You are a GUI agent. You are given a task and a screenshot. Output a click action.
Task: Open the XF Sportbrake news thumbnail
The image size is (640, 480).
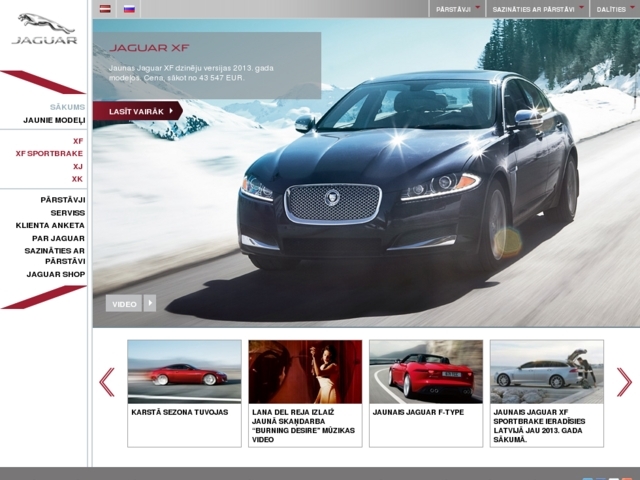pyautogui.click(x=547, y=372)
